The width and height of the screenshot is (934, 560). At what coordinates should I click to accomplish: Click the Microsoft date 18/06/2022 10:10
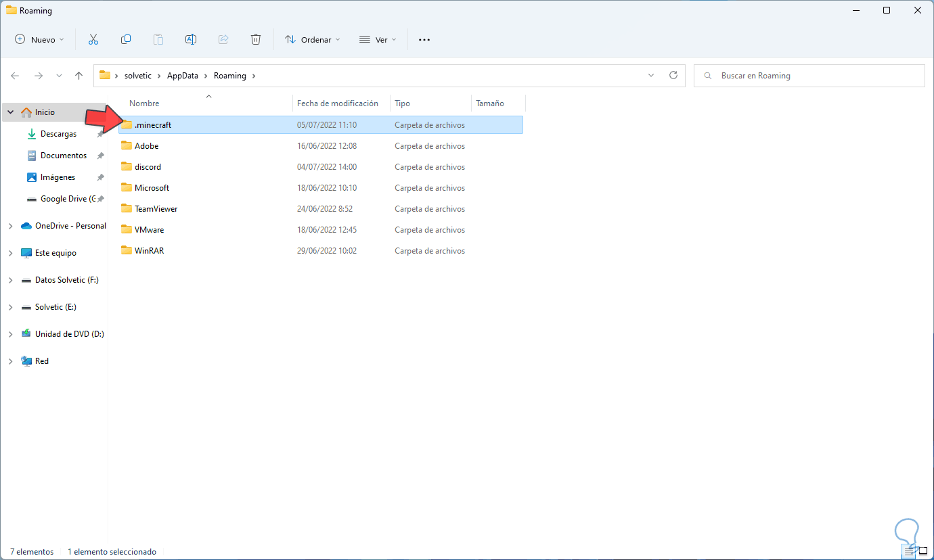click(327, 188)
